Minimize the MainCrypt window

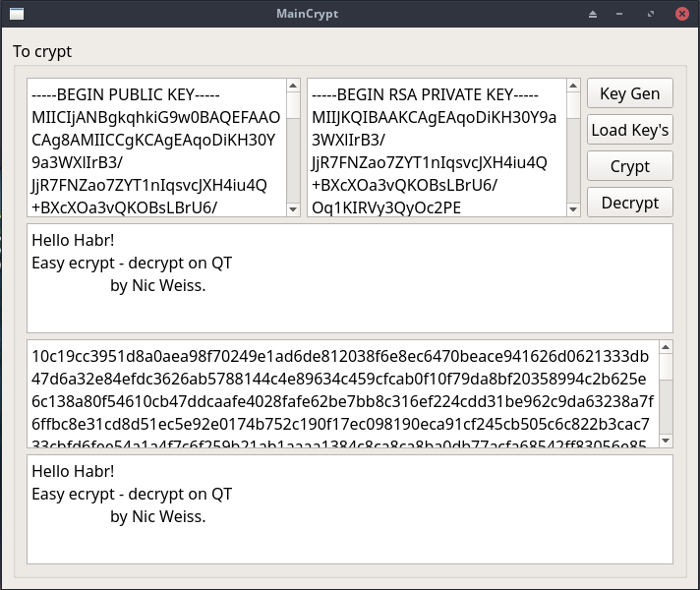pos(620,14)
